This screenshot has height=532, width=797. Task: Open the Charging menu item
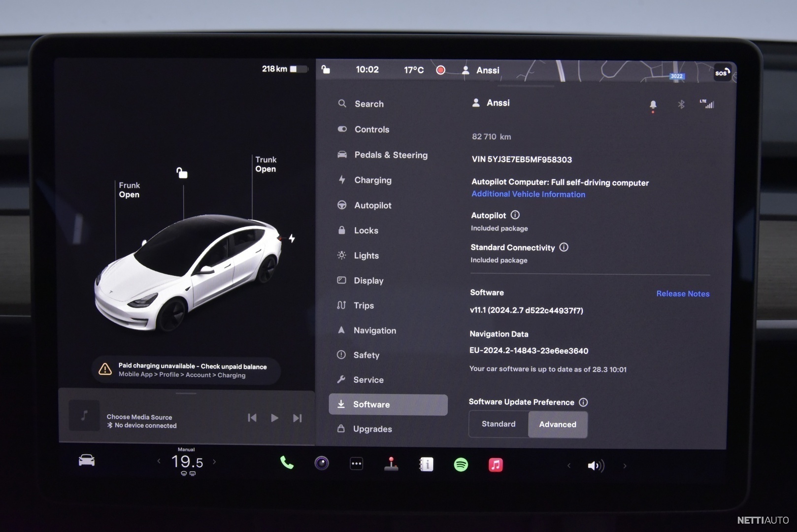pyautogui.click(x=372, y=180)
